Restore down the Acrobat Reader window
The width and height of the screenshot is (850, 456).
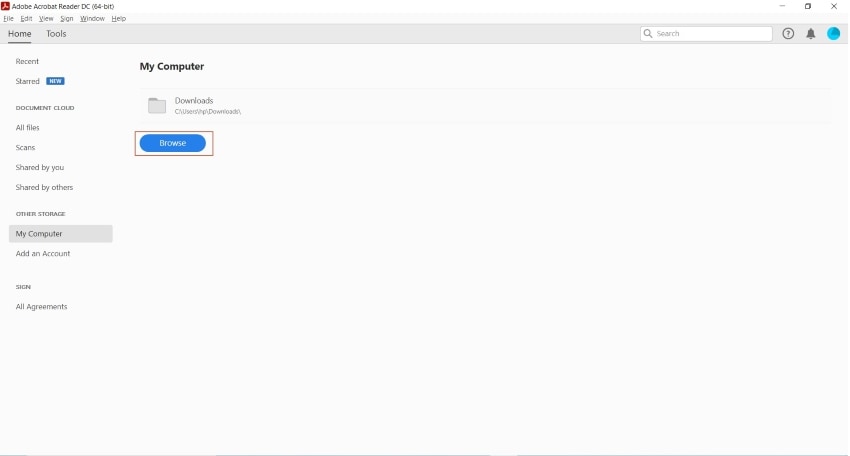[808, 6]
